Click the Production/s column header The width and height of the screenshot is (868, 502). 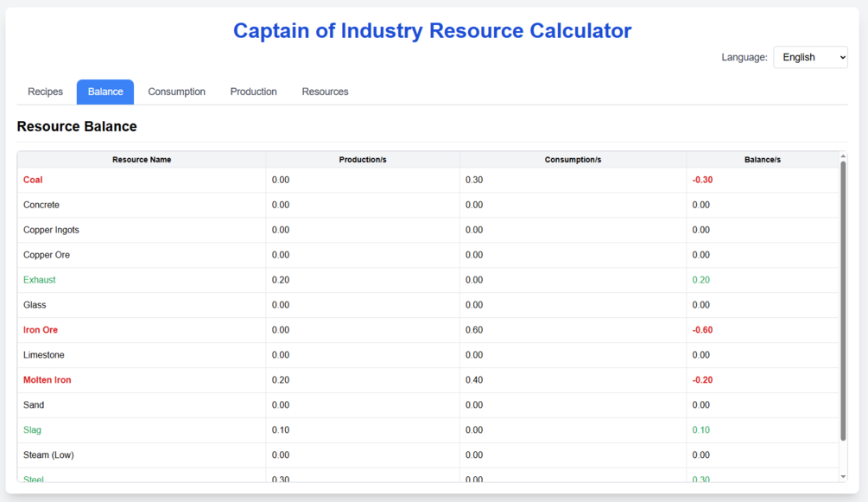point(363,160)
